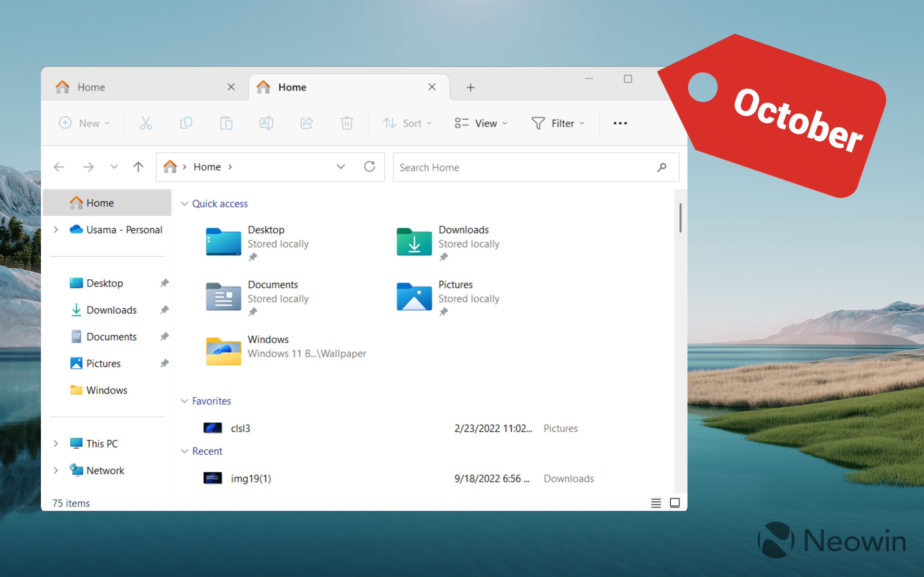Unpin Desktop using sidebar pin icon
The image size is (924, 577).
(164, 283)
